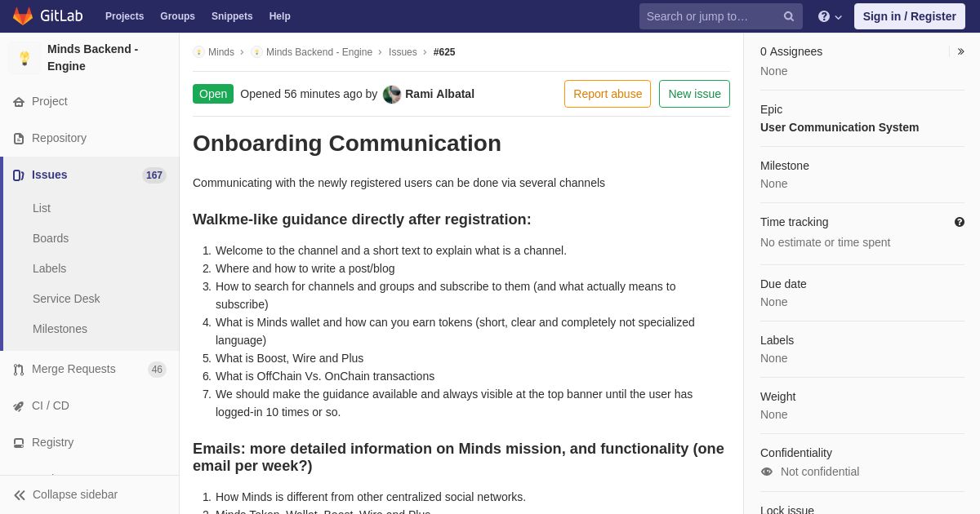Click the Not confidential eye icon
This screenshot has height=514, width=980.
pos(766,472)
